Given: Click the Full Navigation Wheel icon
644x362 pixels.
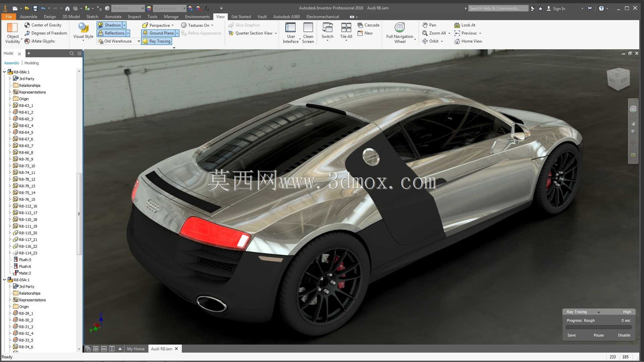Looking at the screenshot, I should [399, 27].
